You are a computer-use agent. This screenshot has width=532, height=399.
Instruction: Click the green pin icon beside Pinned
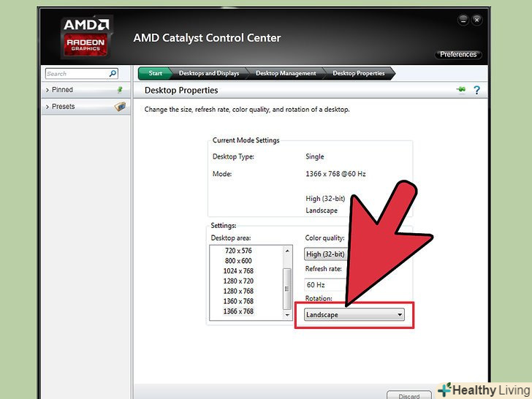pos(120,90)
